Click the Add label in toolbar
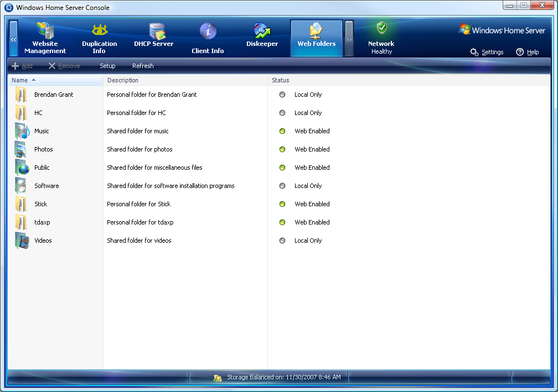Viewport: 558px width, 392px height. pos(27,66)
